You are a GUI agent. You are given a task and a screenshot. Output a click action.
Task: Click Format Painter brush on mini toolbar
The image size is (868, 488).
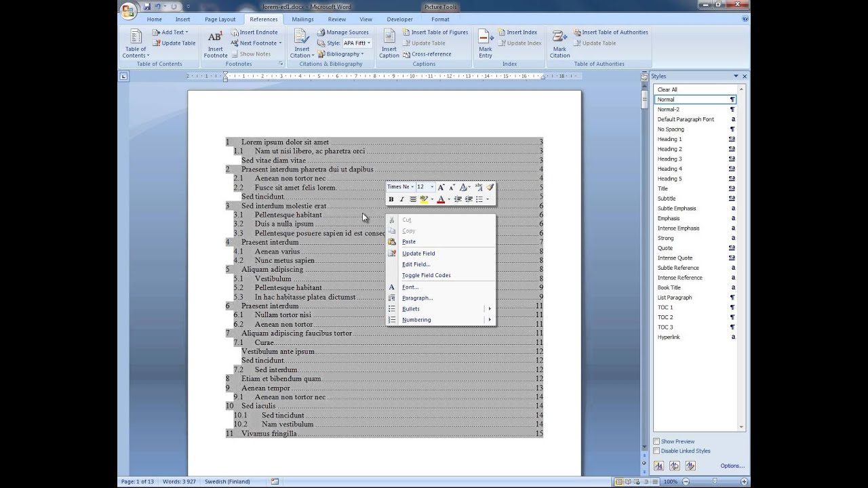(x=490, y=187)
